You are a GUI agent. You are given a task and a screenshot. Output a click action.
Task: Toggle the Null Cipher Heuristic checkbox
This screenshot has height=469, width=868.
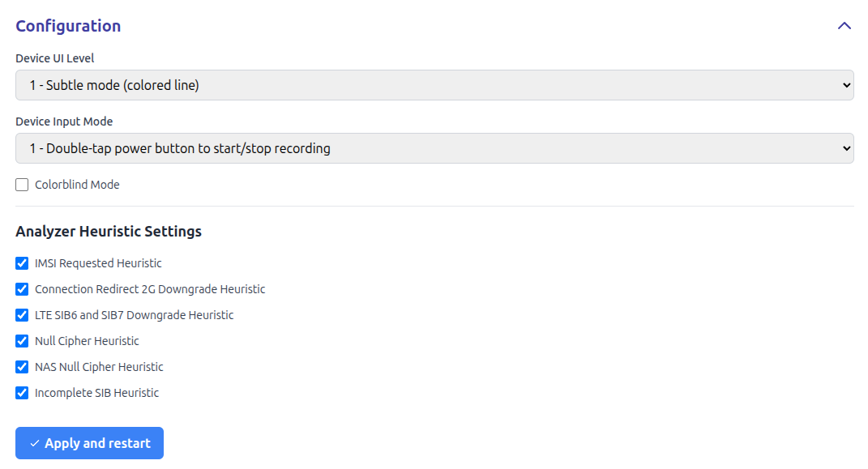(22, 341)
